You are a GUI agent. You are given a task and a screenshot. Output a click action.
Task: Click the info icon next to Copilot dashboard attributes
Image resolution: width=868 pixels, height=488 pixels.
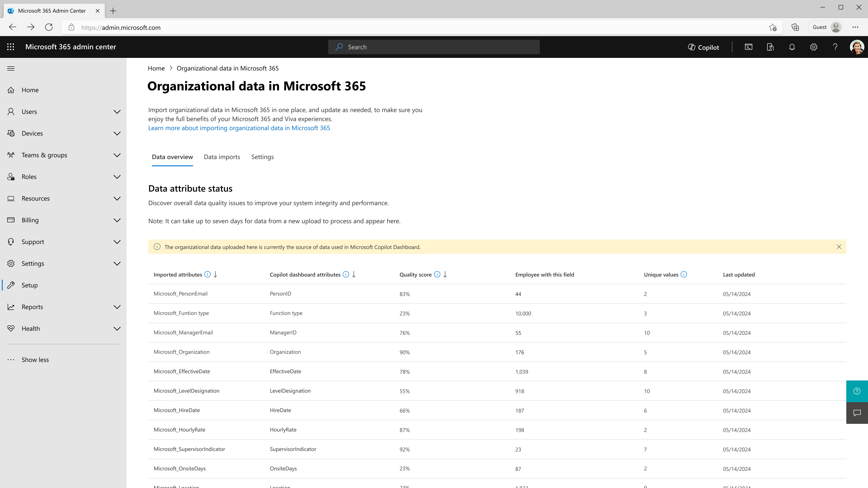point(346,274)
